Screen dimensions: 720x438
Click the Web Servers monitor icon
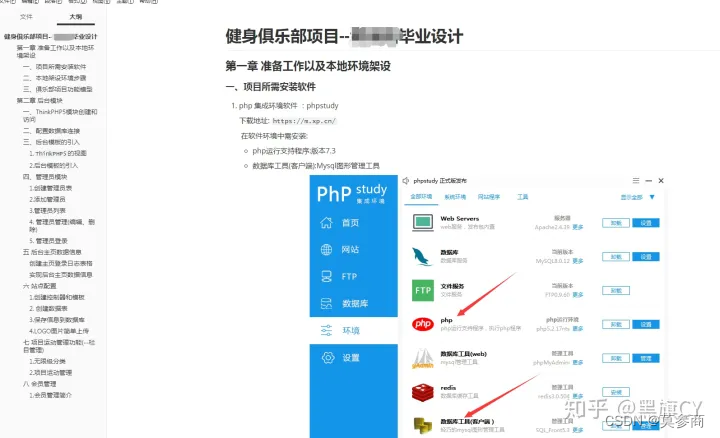(x=423, y=223)
